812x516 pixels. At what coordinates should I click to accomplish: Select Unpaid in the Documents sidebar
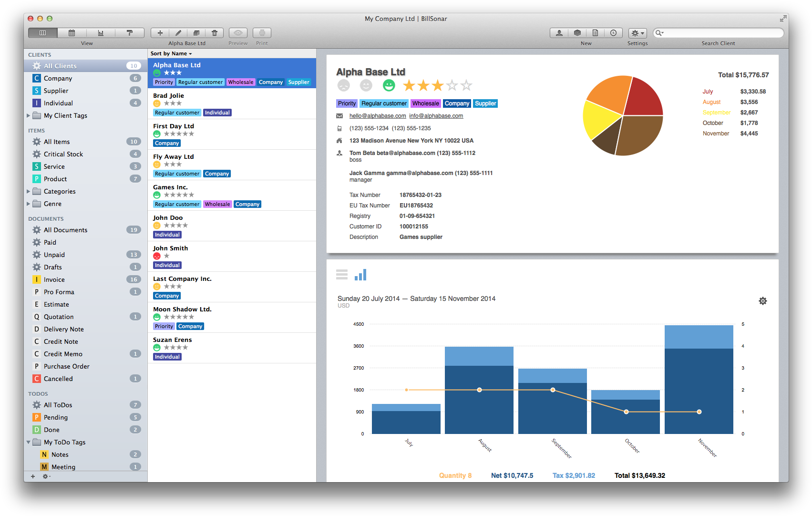pos(54,255)
